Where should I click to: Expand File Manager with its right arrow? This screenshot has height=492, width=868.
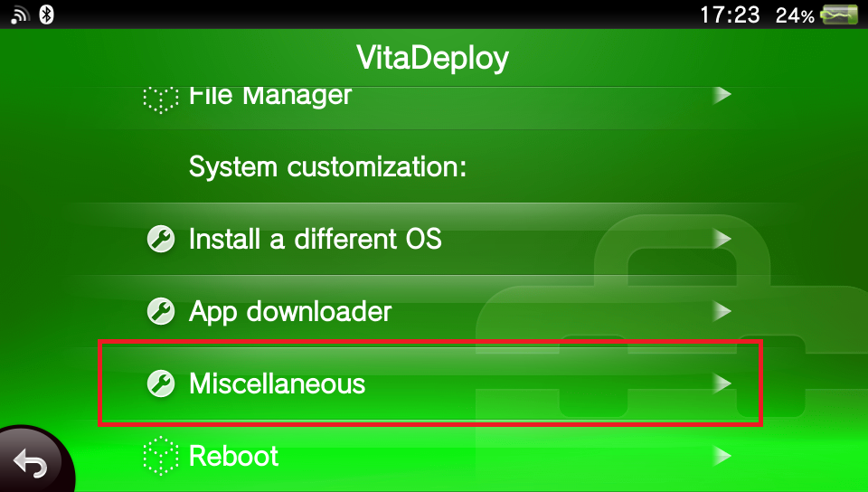pos(721,94)
